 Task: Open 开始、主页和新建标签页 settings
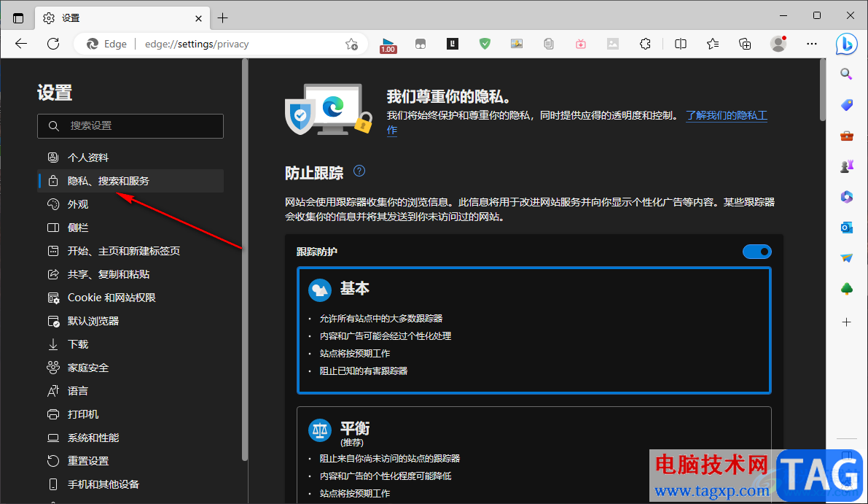(130, 251)
